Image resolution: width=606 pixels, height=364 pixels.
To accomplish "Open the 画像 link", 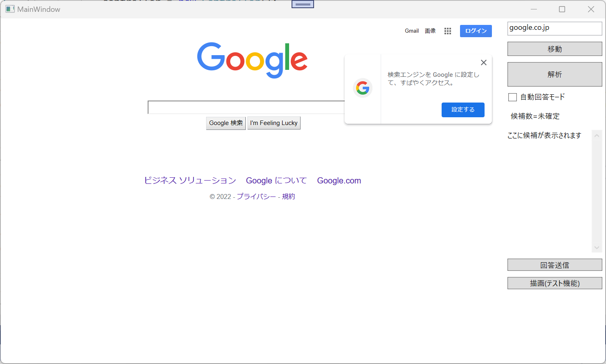I will click(x=430, y=31).
